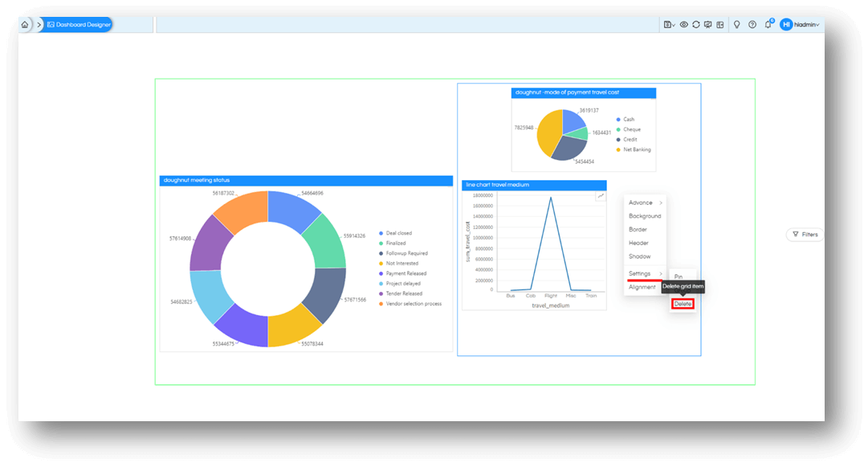Open the notifications bell
This screenshot has width=868, height=463.
coord(768,24)
